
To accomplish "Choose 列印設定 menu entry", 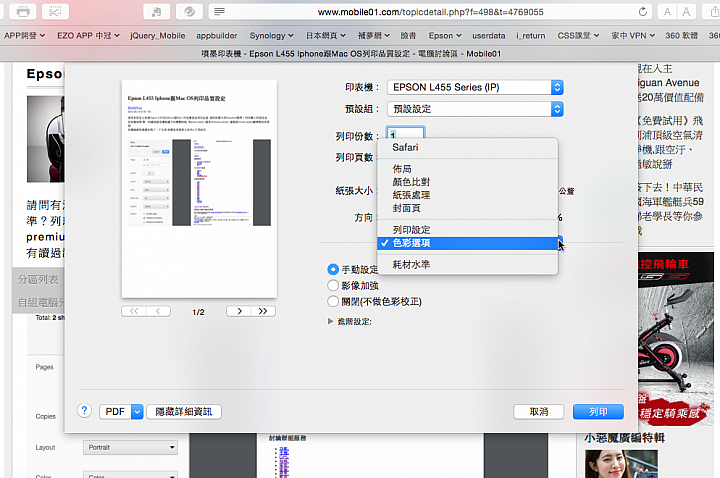I will coord(467,230).
